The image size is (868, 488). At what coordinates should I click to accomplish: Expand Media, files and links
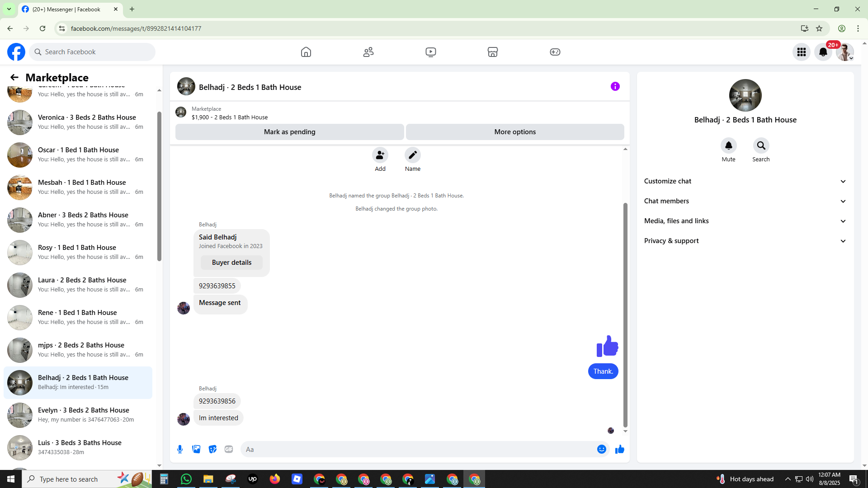745,221
